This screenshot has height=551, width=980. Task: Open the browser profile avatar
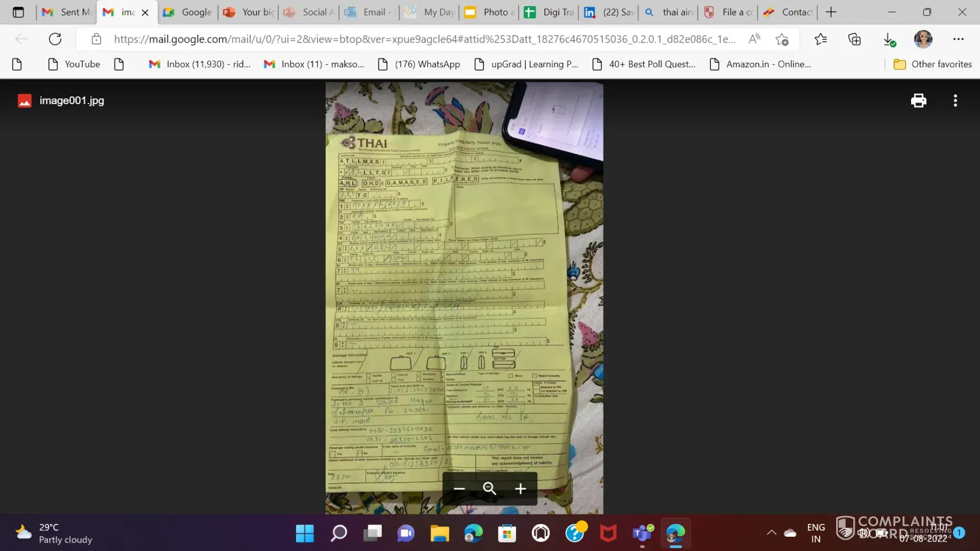click(923, 39)
